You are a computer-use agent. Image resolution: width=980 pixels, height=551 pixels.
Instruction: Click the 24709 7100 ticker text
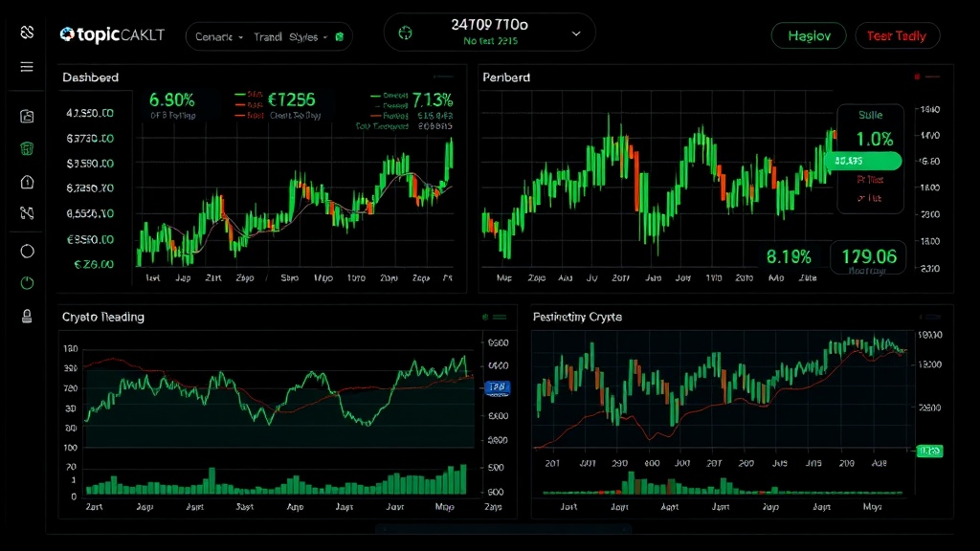coord(489,24)
